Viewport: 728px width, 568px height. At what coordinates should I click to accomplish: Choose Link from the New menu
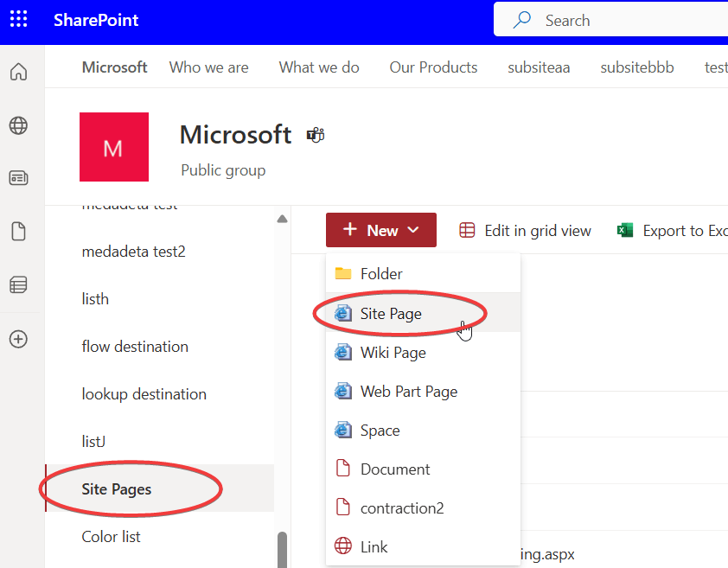(x=423, y=546)
